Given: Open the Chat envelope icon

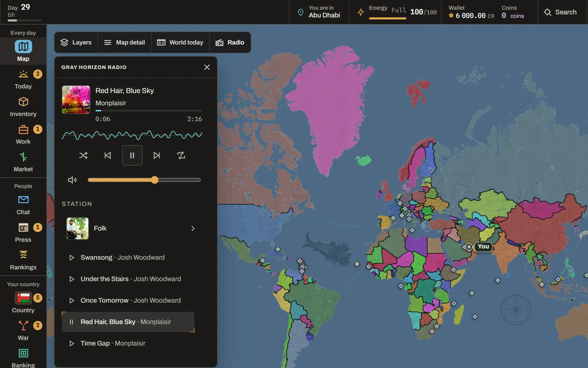Looking at the screenshot, I should 23,200.
